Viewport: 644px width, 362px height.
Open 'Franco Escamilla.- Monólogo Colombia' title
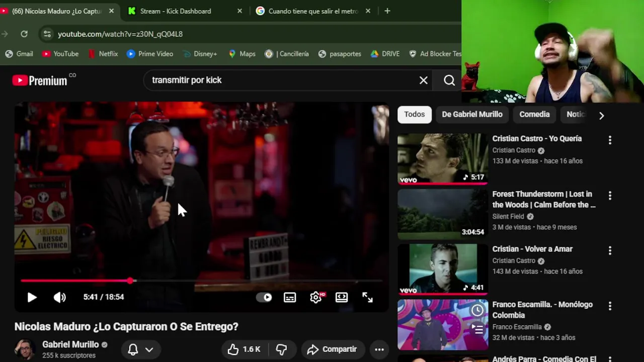[542, 310]
